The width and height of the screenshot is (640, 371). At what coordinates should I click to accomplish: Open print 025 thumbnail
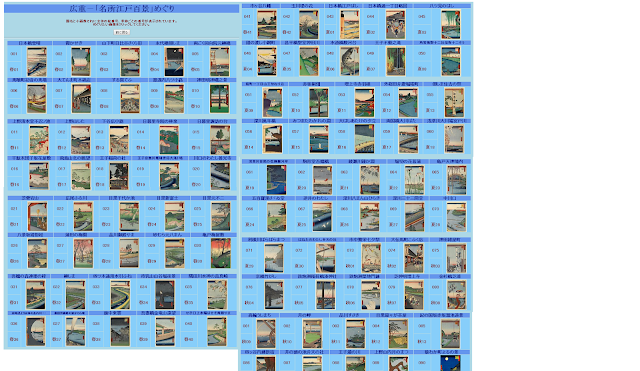221,217
